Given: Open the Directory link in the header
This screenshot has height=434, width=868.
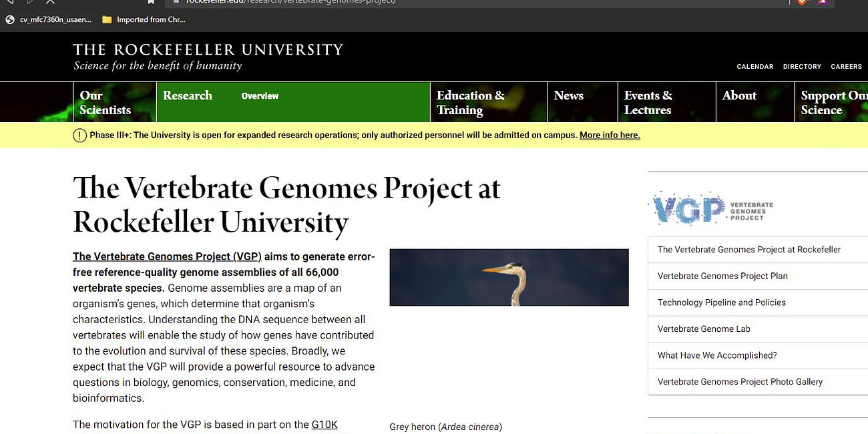Looking at the screenshot, I should 802,67.
